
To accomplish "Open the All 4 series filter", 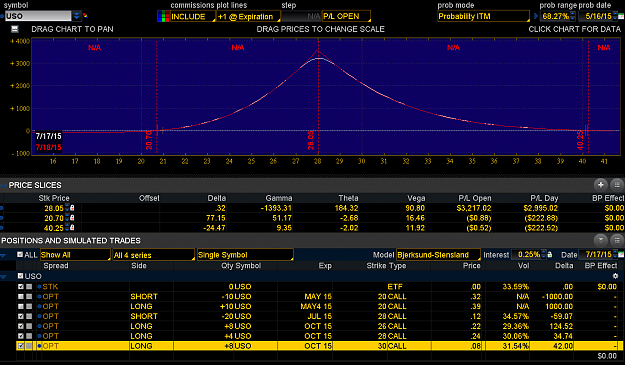I will coord(153,255).
